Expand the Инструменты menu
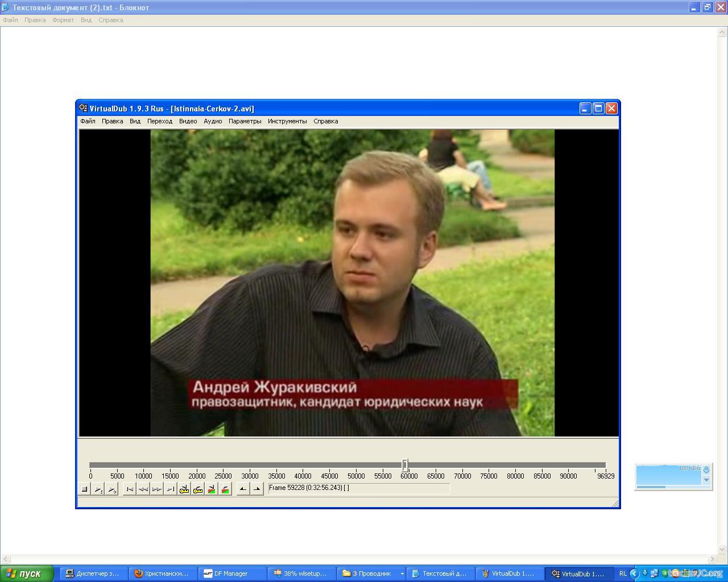Viewport: 728px width, 582px height. tap(287, 121)
